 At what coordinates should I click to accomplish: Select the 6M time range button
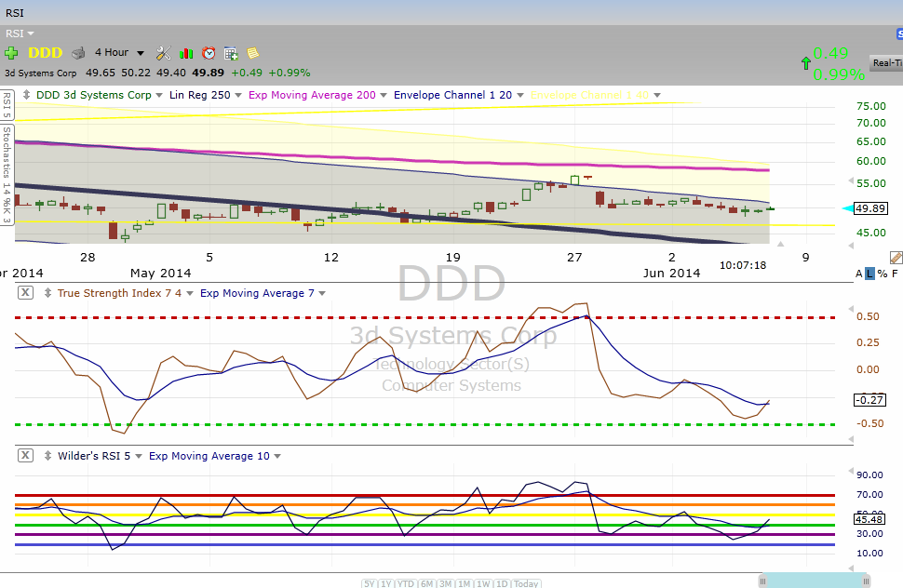(426, 583)
